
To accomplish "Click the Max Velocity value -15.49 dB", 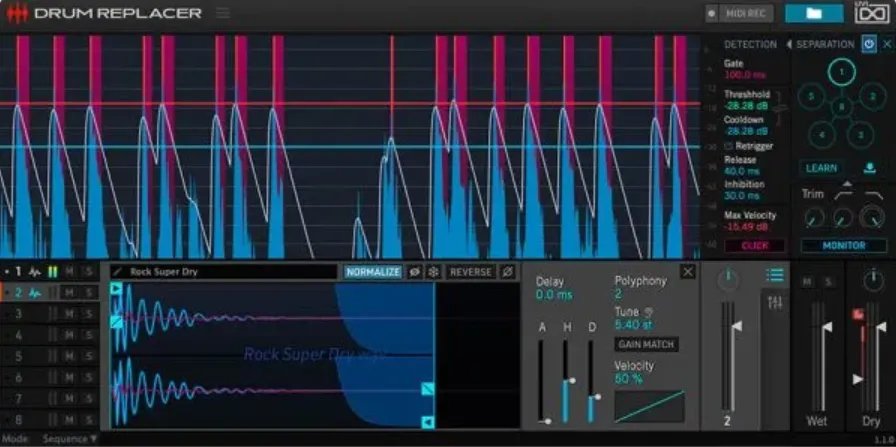I will 746,227.
